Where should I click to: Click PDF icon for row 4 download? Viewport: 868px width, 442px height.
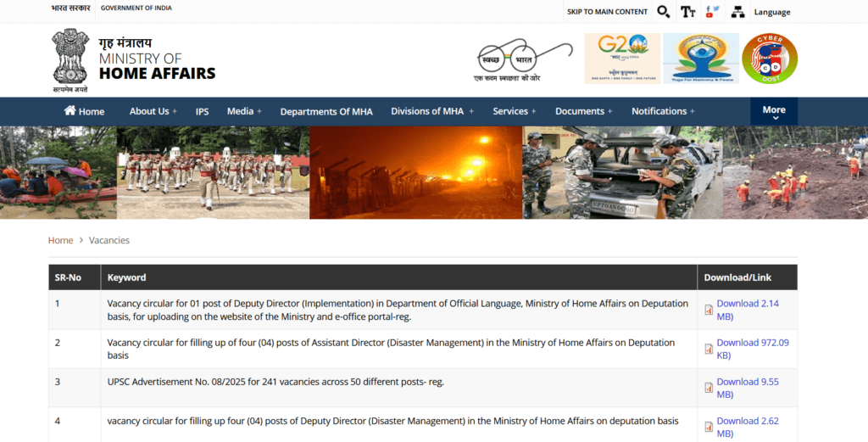coord(709,427)
